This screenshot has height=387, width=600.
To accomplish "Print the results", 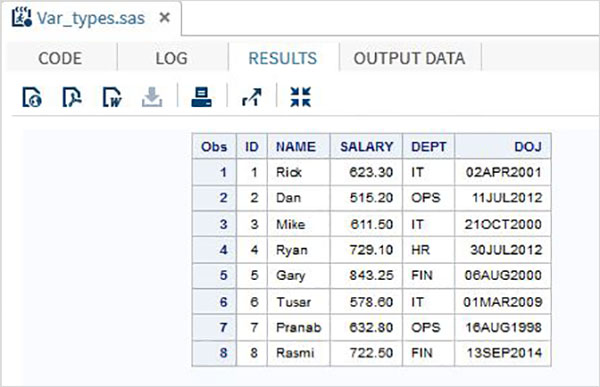I will click(x=201, y=97).
